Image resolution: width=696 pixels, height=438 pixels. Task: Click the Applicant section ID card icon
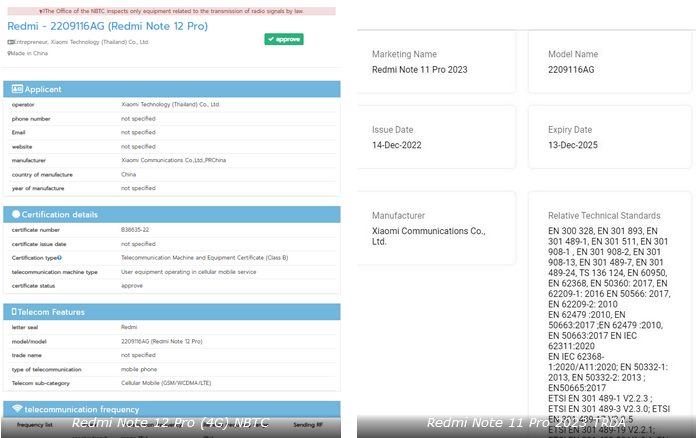point(17,89)
